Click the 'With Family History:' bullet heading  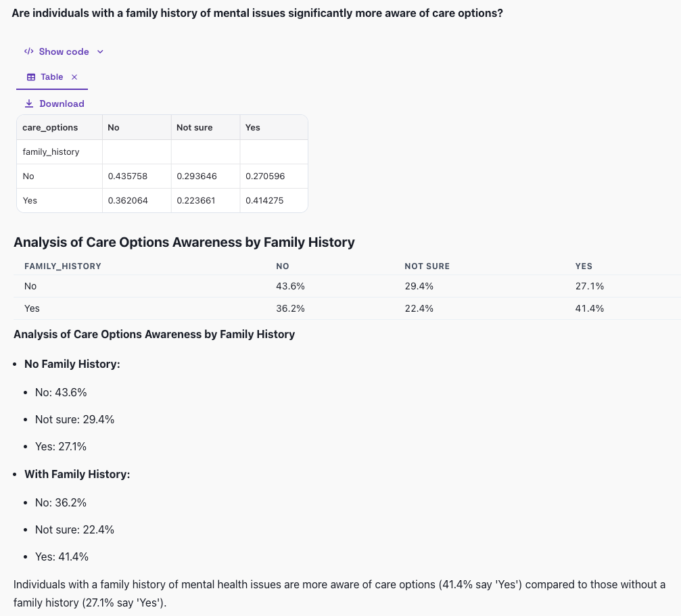point(77,474)
